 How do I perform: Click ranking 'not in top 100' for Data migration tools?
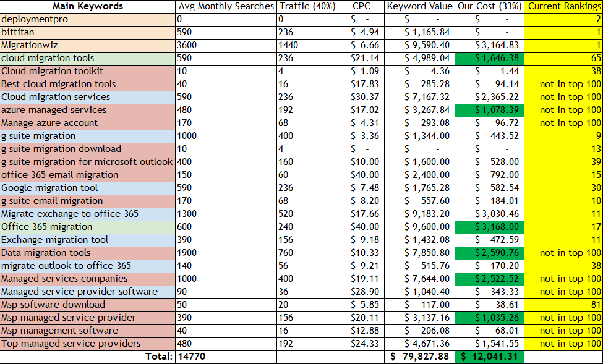pyautogui.click(x=563, y=253)
